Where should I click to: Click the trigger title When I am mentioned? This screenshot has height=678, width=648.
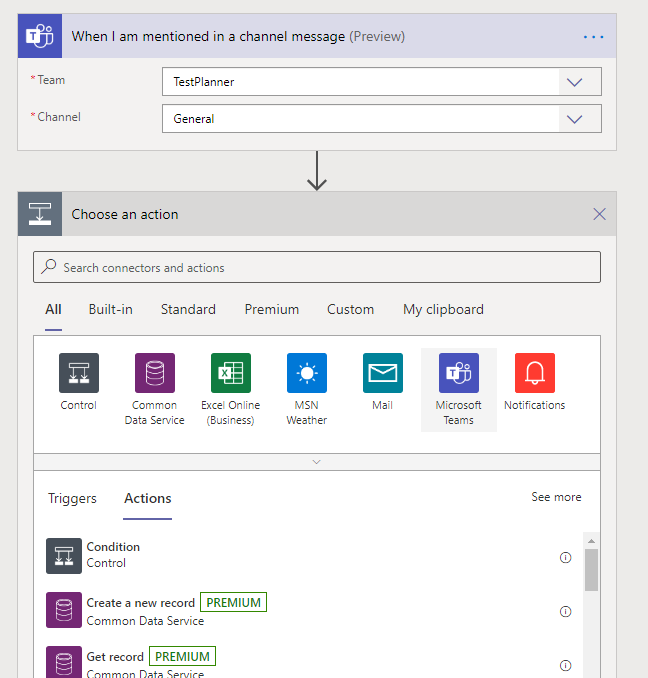(238, 37)
